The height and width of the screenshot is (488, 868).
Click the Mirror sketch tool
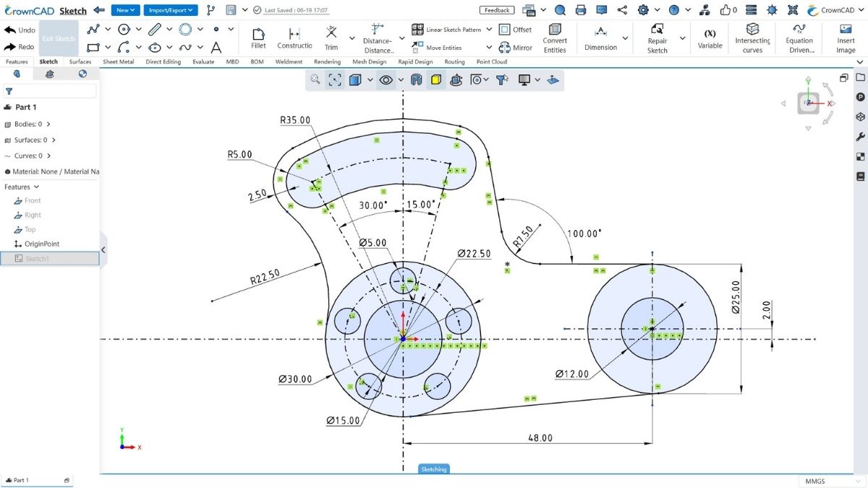pyautogui.click(x=515, y=48)
